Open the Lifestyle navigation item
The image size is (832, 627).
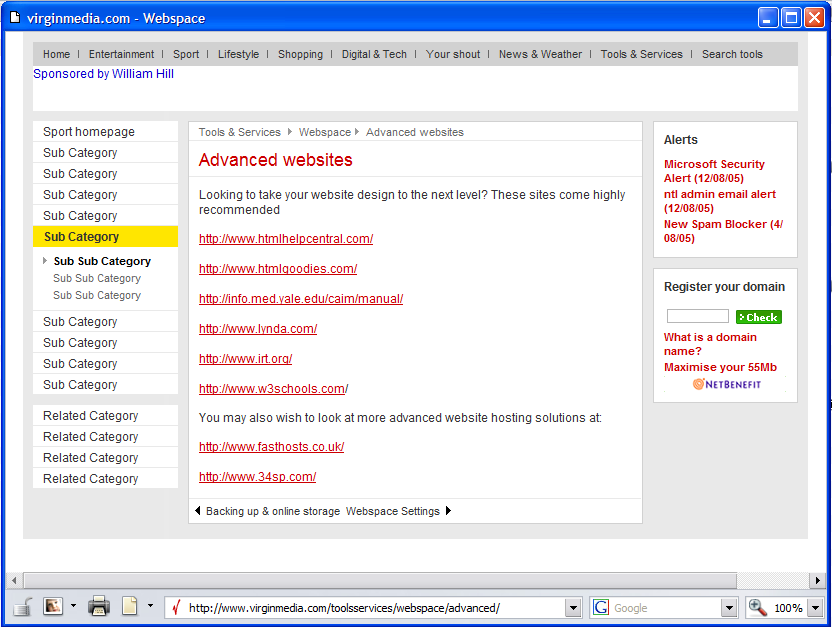click(238, 54)
